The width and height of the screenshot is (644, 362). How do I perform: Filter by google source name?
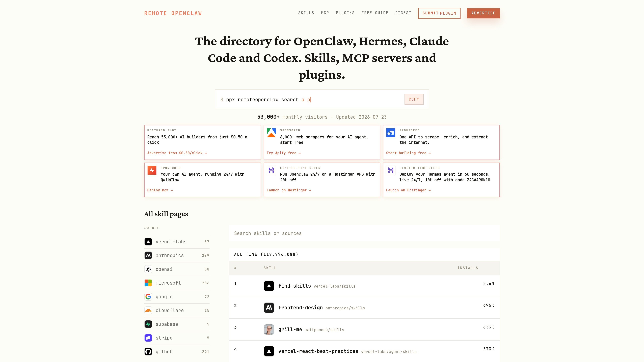pyautogui.click(x=164, y=296)
